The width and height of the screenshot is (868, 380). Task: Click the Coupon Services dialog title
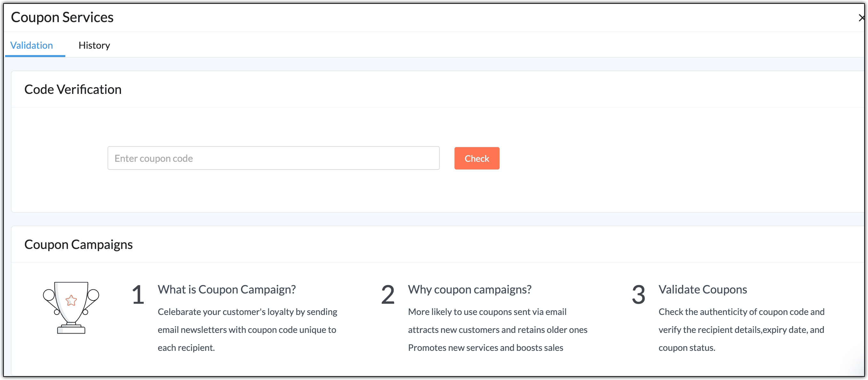62,17
